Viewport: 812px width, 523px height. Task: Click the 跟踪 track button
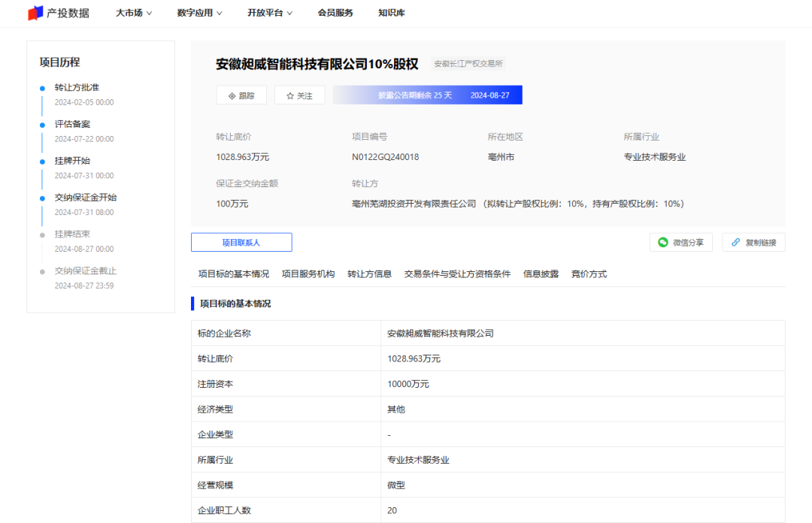tap(241, 95)
